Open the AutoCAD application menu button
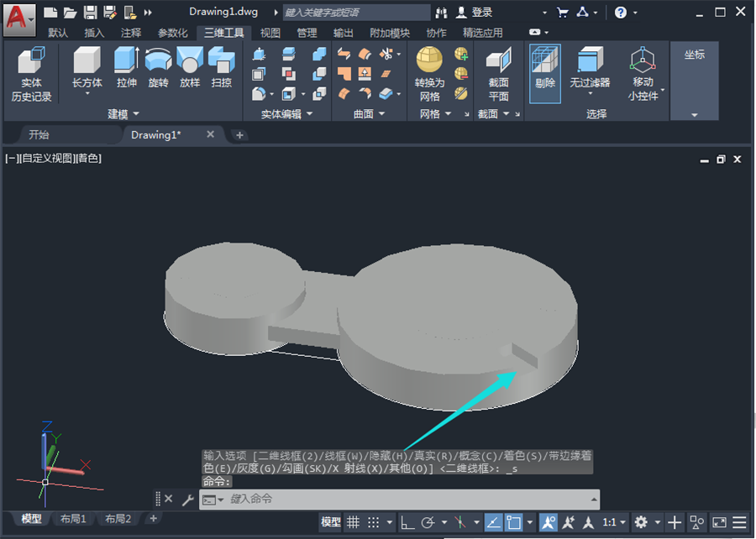The height and width of the screenshot is (539, 756). (x=18, y=19)
